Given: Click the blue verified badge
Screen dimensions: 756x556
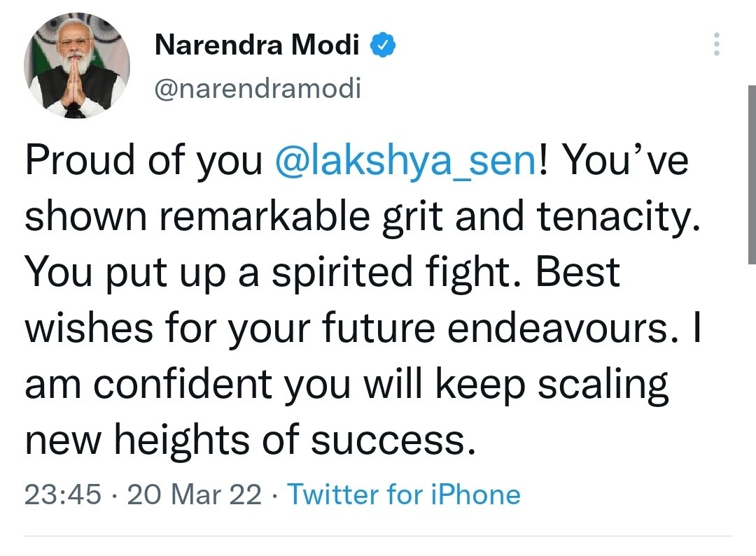Looking at the screenshot, I should click(x=384, y=46).
